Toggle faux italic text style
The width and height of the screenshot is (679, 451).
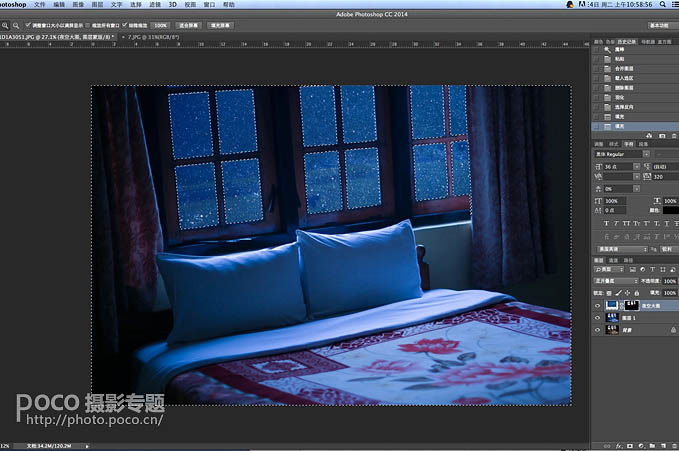tap(616, 224)
